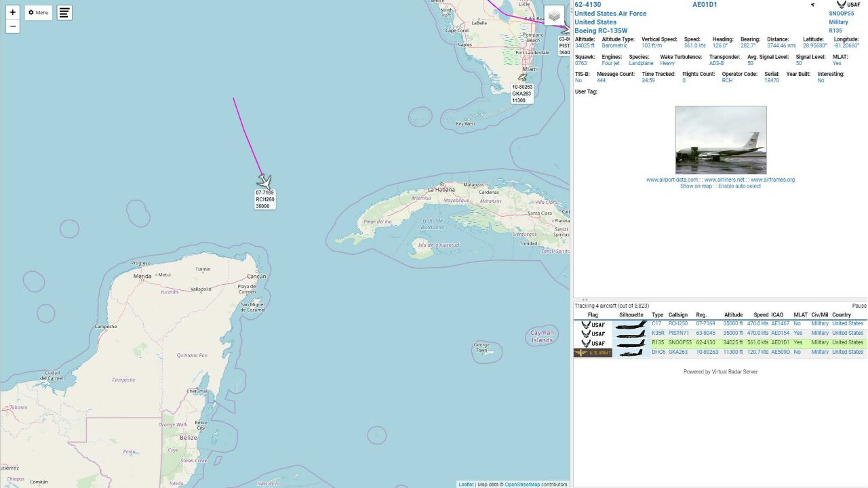Click registration 07-7169 in list

coord(705,324)
